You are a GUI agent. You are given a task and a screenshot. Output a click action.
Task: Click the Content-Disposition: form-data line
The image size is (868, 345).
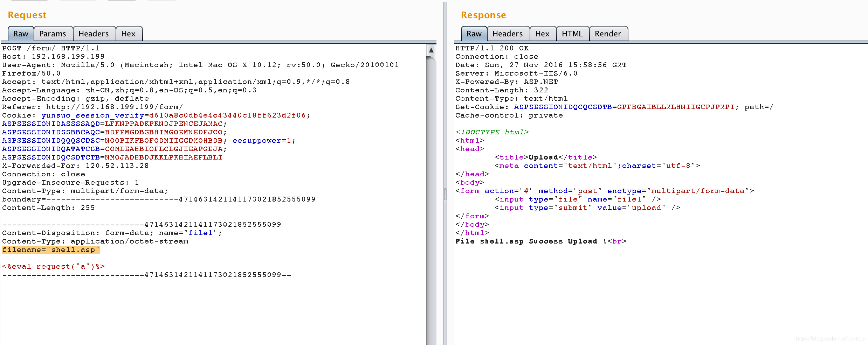112,233
